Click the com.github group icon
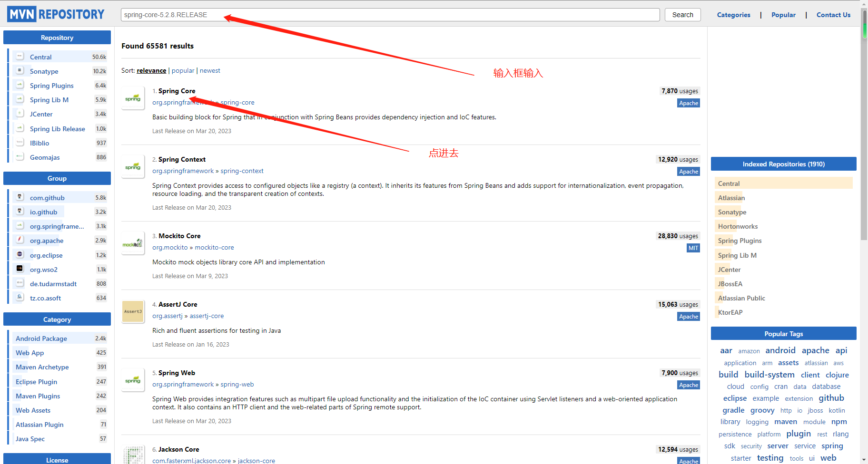Screen dimensions: 868x464 point(20,197)
